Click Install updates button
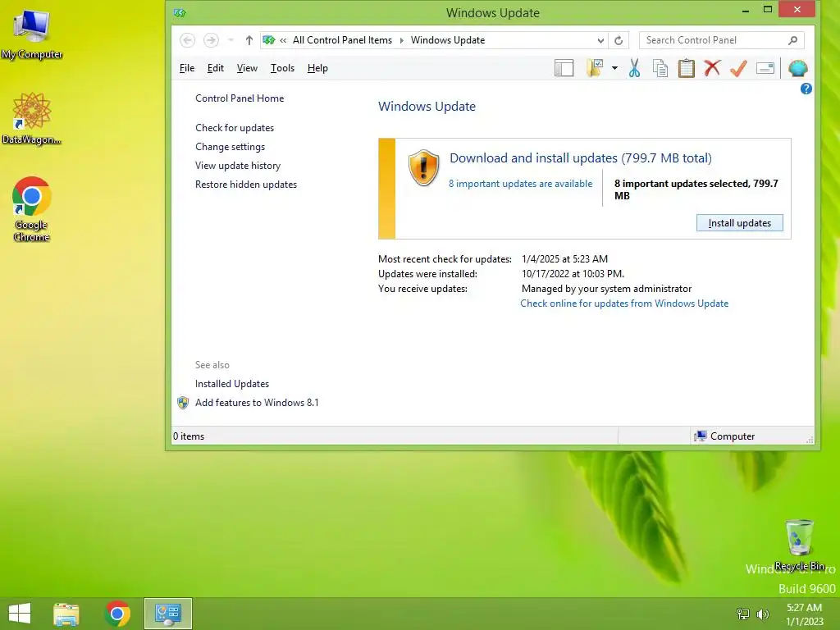This screenshot has height=630, width=840. coord(739,223)
